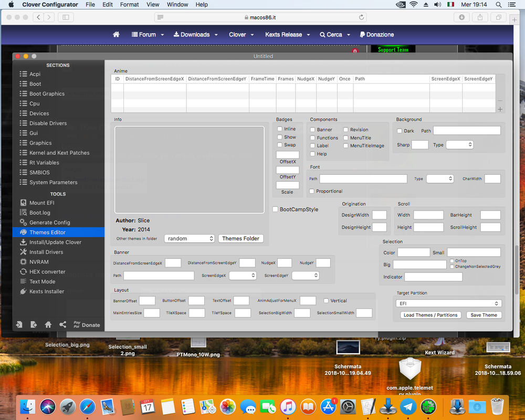Reload the Safari page
The width and height of the screenshot is (525, 420).
361,17
